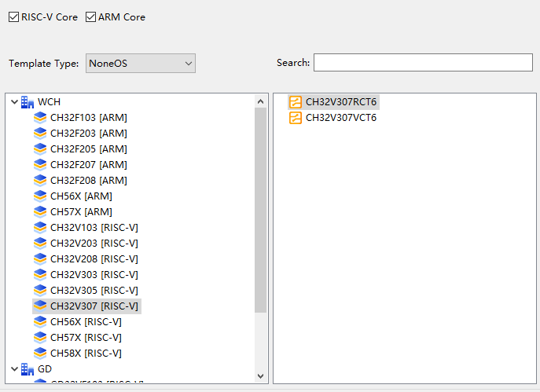Click the CH32V307VCT6 chip icon
540x392 pixels.
pos(295,118)
